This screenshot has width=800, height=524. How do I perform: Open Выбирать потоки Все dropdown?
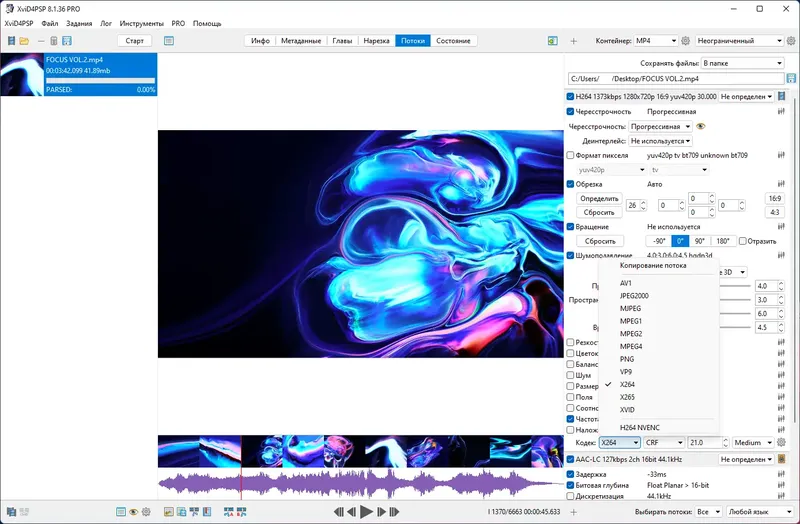point(709,511)
